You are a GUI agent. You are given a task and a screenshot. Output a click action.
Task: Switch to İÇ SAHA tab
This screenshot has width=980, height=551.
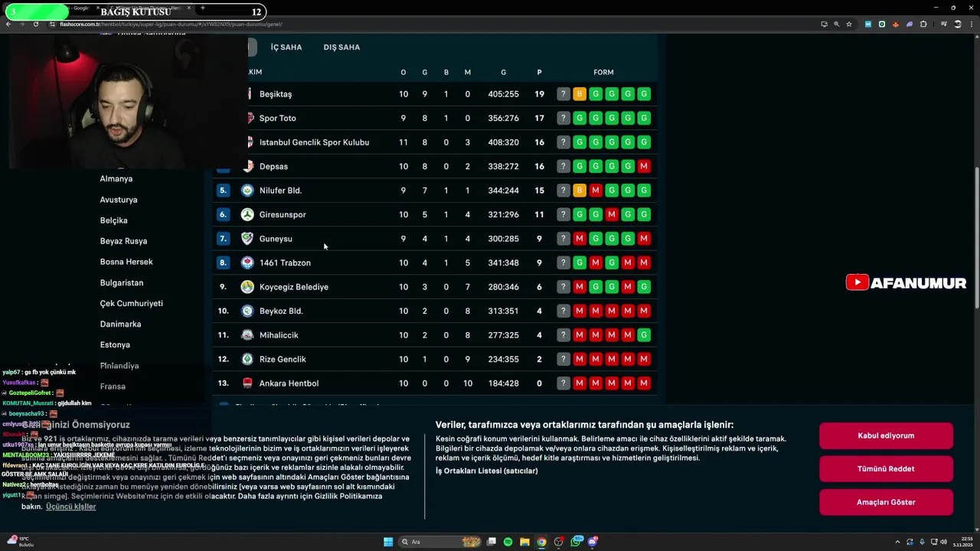pyautogui.click(x=286, y=47)
